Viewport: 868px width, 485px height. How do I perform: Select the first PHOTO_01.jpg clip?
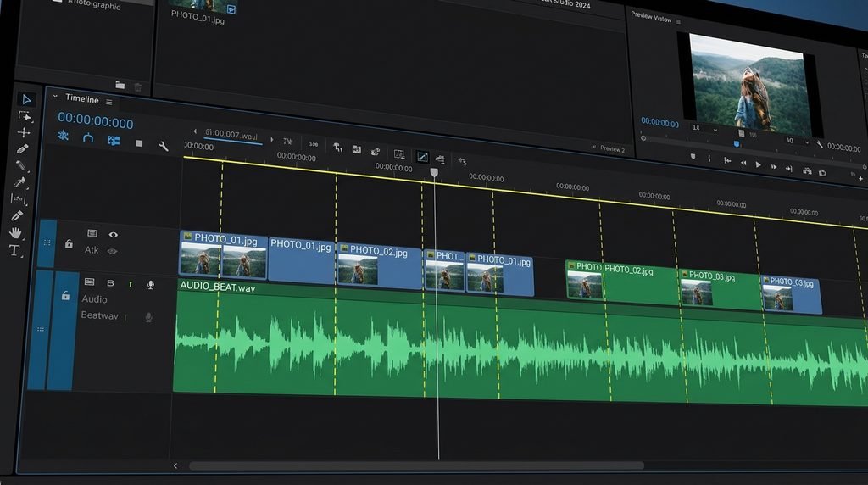(223, 254)
